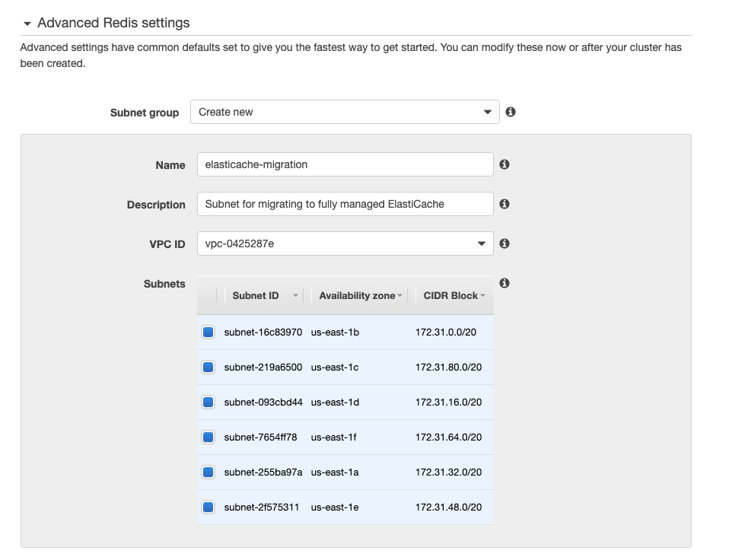Collapse the Advanced Redis settings section
Image resolution: width=732 pixels, height=560 pixels.
click(x=27, y=23)
